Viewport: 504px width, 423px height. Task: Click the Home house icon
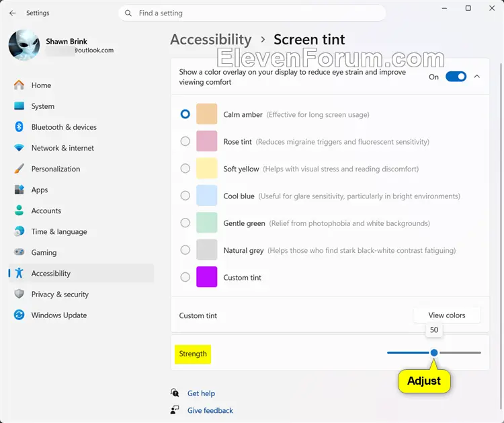[19, 85]
